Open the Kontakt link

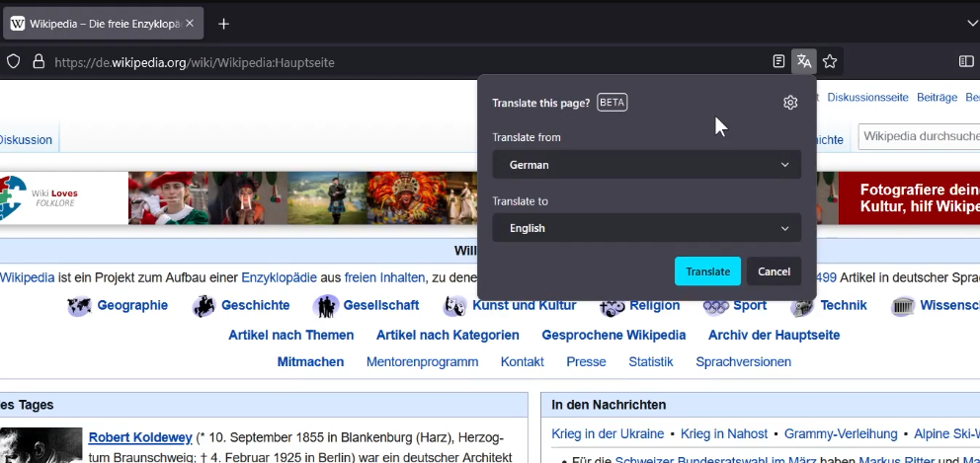522,361
